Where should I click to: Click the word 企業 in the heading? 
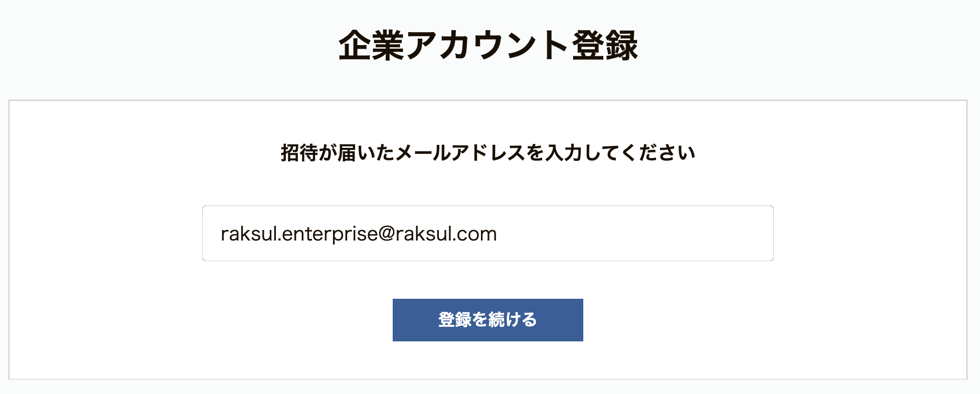click(x=372, y=46)
